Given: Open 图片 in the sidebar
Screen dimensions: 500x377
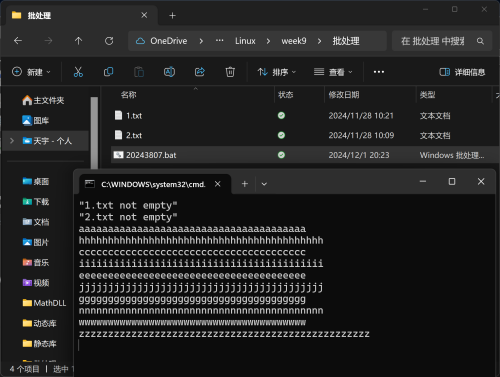Looking at the screenshot, I should coord(36,242).
